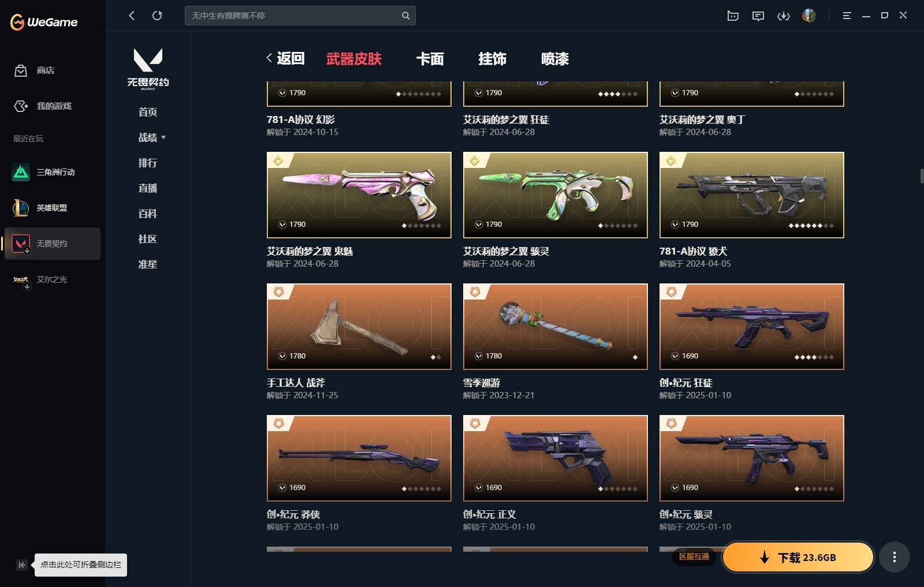Click the vertical scrollbar thumb

[x=922, y=176]
